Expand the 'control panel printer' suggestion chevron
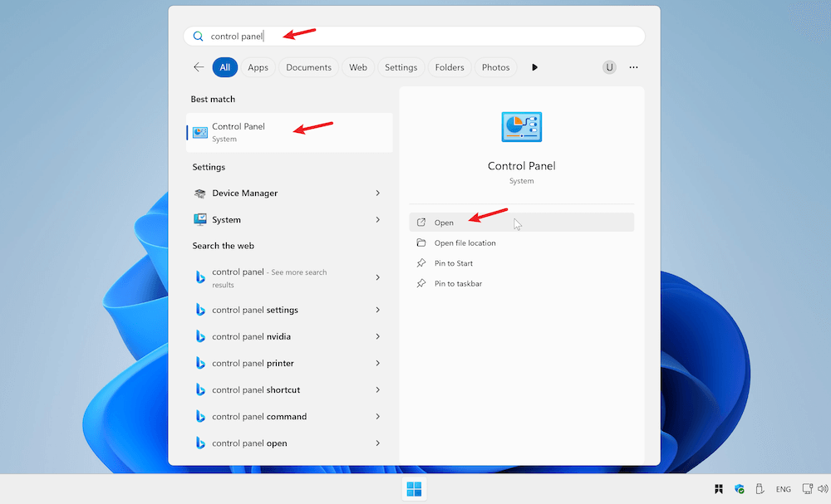Viewport: 831px width, 504px height. point(379,363)
